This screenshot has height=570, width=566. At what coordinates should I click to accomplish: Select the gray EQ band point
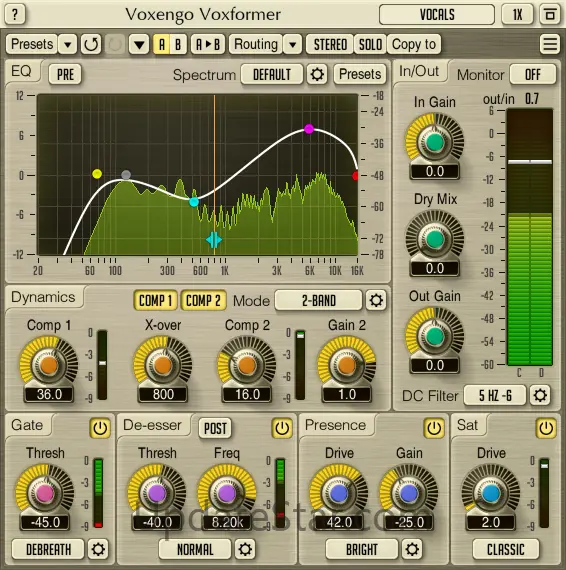click(126, 175)
